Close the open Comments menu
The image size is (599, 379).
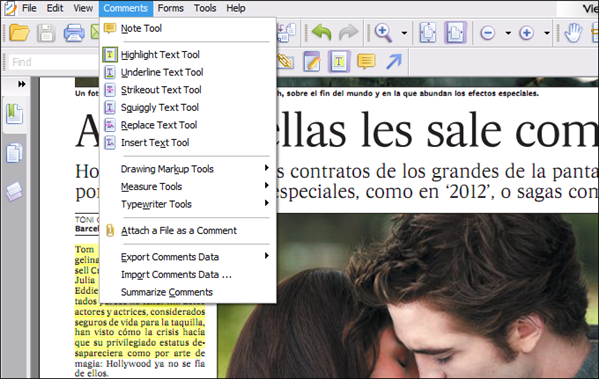click(126, 8)
